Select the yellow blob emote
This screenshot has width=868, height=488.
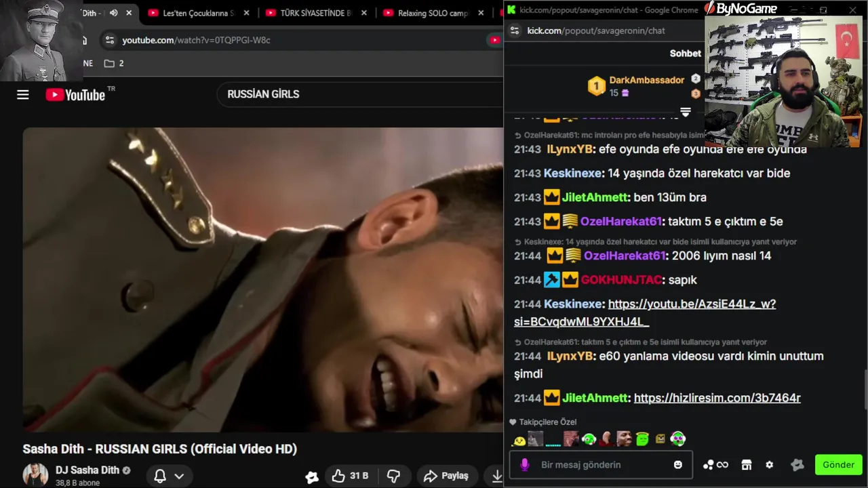coord(519,440)
